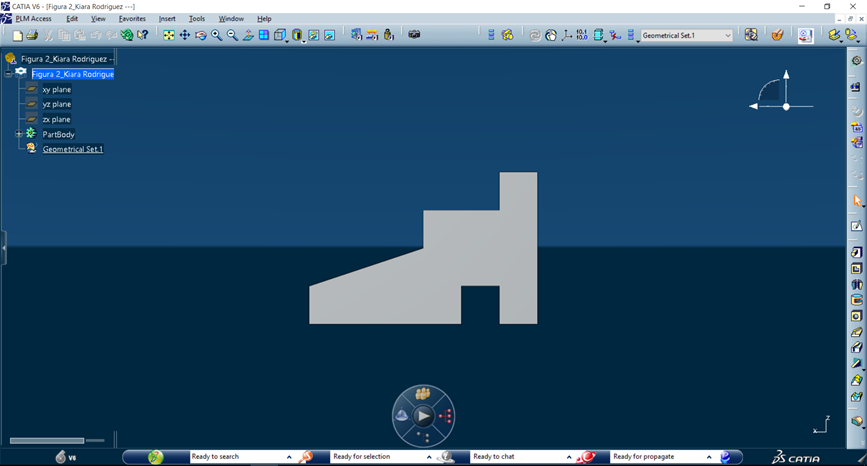The height and width of the screenshot is (466, 867).
Task: Select Geometrical Set.1 in the tree
Action: 72,149
